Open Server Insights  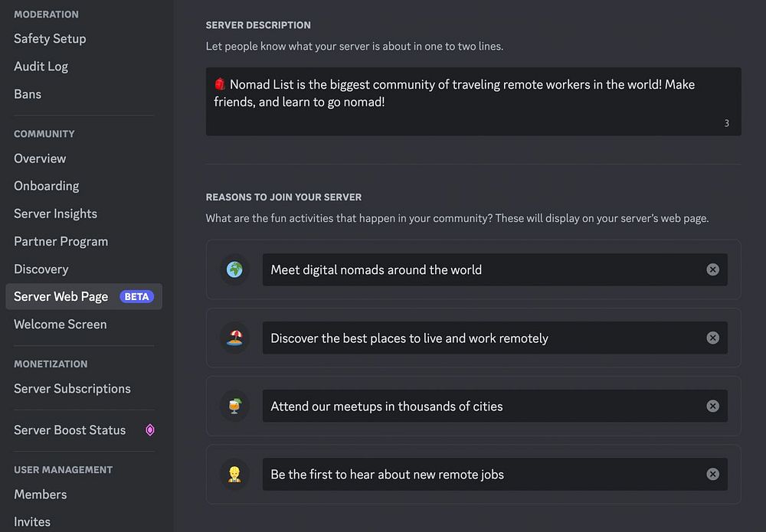coord(55,214)
